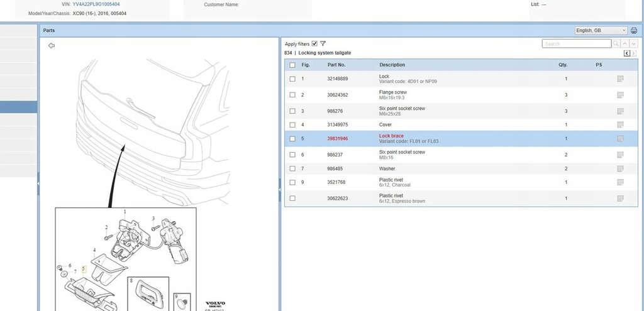The width and height of the screenshot is (644, 311).
Task: Select part number 30624362
Action: pyautogui.click(x=337, y=95)
